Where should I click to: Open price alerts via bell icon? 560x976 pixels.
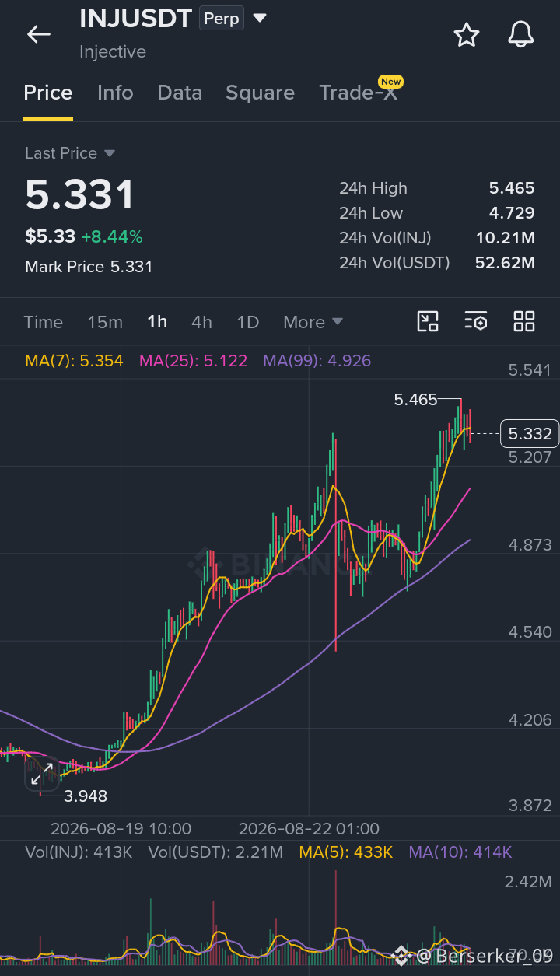[520, 34]
